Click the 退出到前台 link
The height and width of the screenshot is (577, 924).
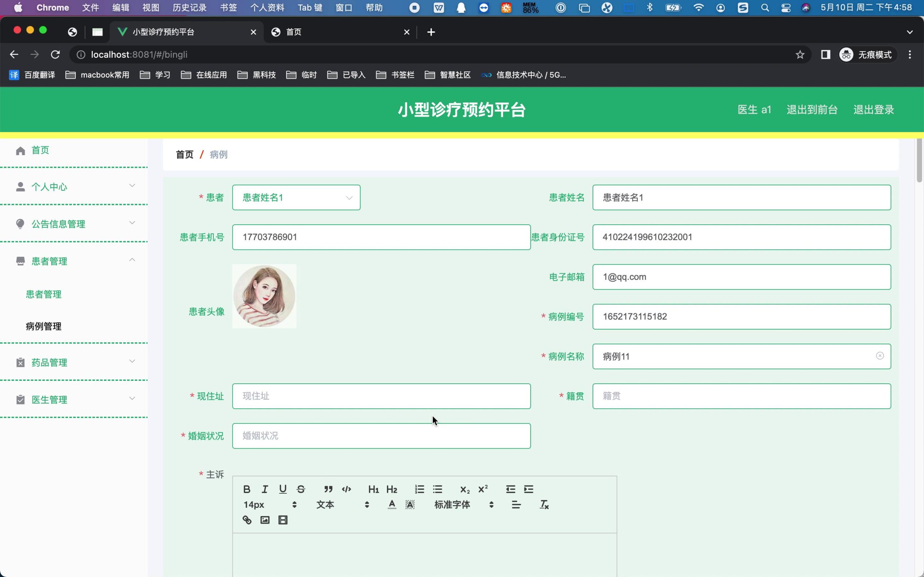[812, 110]
